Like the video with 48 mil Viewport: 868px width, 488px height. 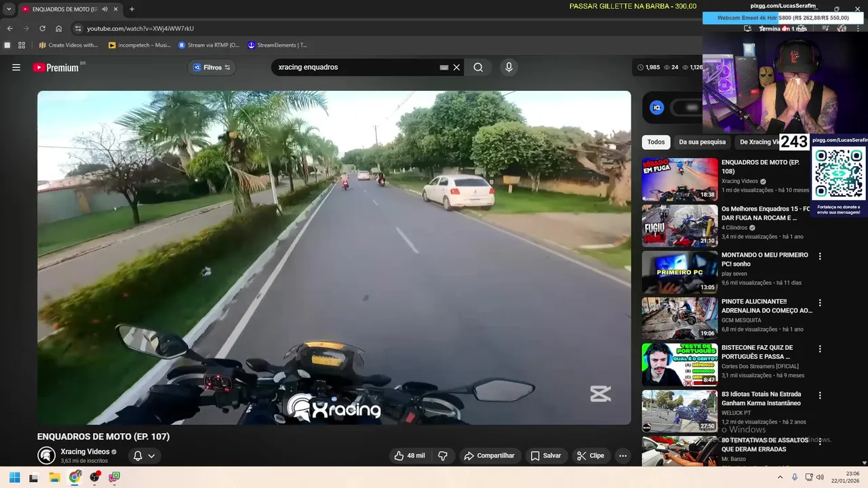click(410, 455)
